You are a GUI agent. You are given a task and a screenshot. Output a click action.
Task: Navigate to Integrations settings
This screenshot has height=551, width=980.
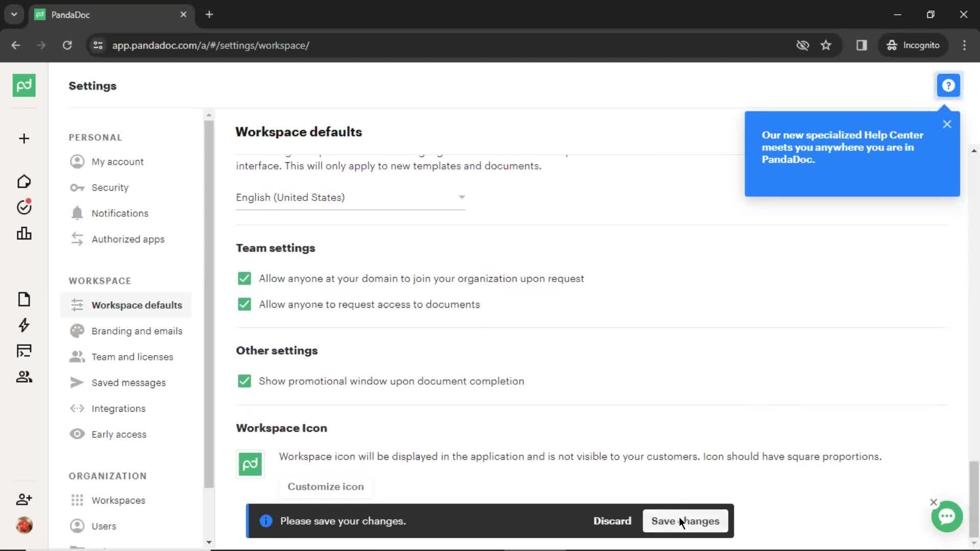point(118,408)
